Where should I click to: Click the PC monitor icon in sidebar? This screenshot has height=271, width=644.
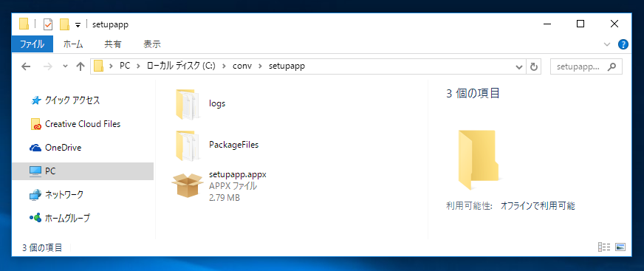pos(35,171)
